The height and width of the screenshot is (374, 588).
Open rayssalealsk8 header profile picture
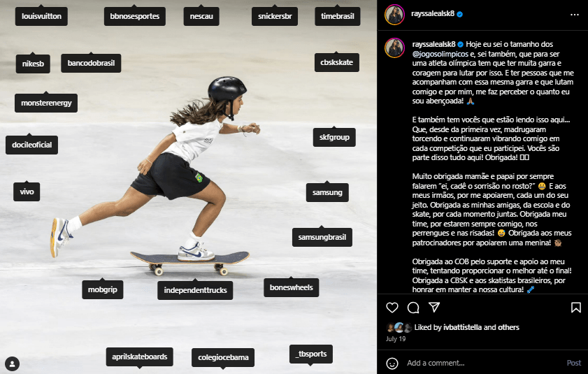coord(394,15)
